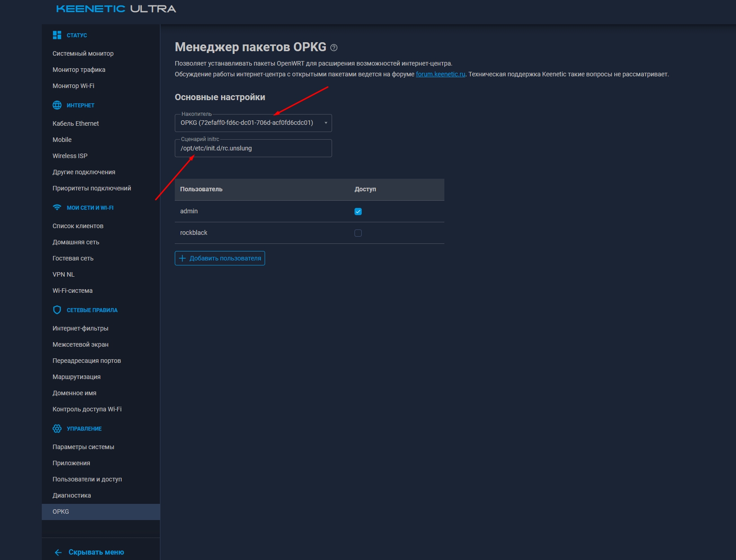Open the gear icon beside Управление
Image resolution: width=736 pixels, height=560 pixels.
click(x=57, y=428)
